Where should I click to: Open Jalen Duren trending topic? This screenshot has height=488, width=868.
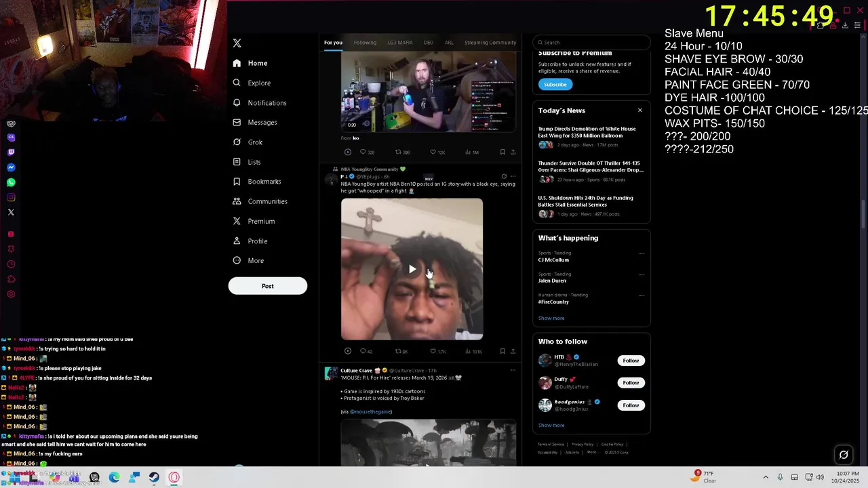[552, 281]
